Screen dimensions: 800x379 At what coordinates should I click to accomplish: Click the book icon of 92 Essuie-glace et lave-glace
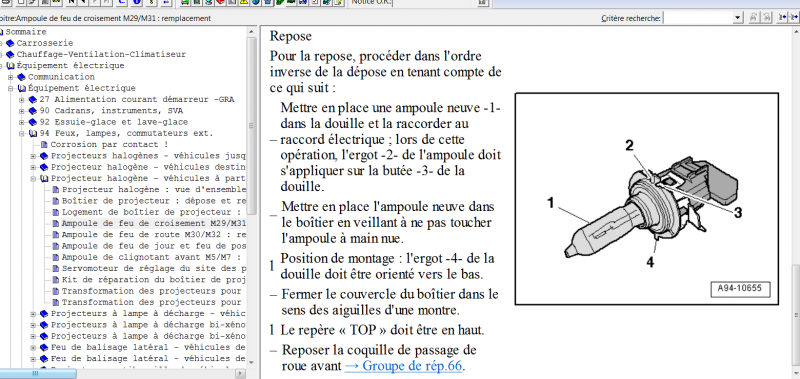pos(33,122)
